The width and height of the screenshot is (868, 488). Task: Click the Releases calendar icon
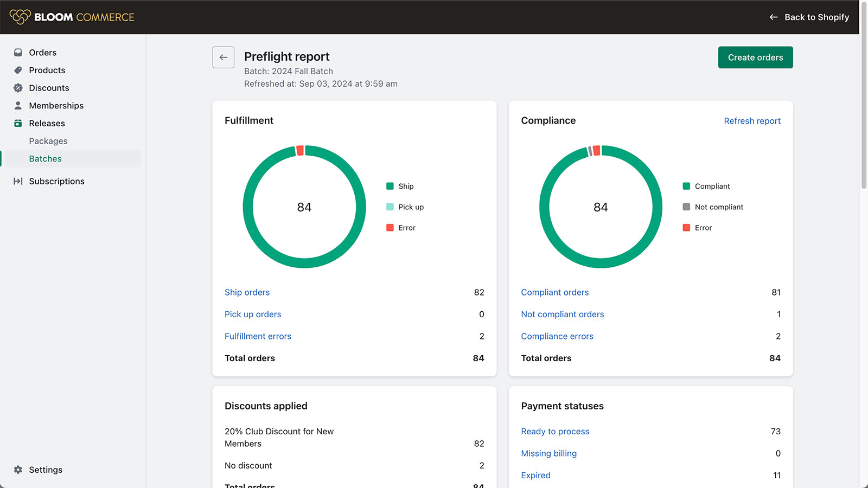pyautogui.click(x=18, y=124)
